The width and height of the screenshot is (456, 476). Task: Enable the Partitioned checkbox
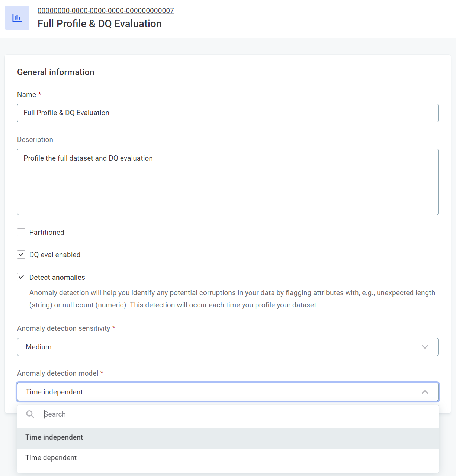pyautogui.click(x=21, y=232)
